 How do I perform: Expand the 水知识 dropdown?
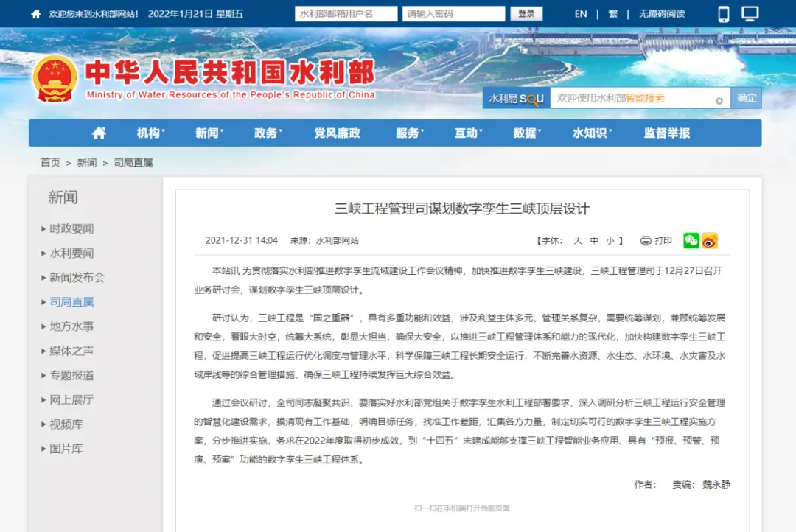(590, 133)
